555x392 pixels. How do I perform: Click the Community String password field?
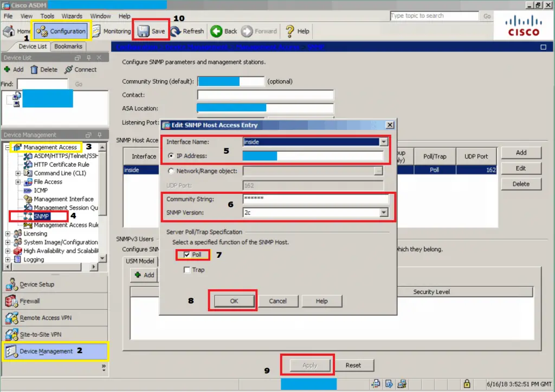coord(315,199)
